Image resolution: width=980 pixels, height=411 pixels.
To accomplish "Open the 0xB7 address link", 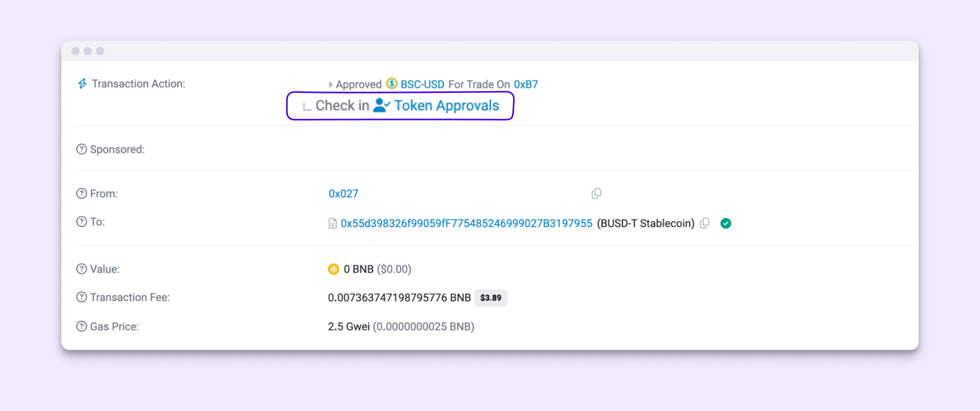I will pos(526,84).
